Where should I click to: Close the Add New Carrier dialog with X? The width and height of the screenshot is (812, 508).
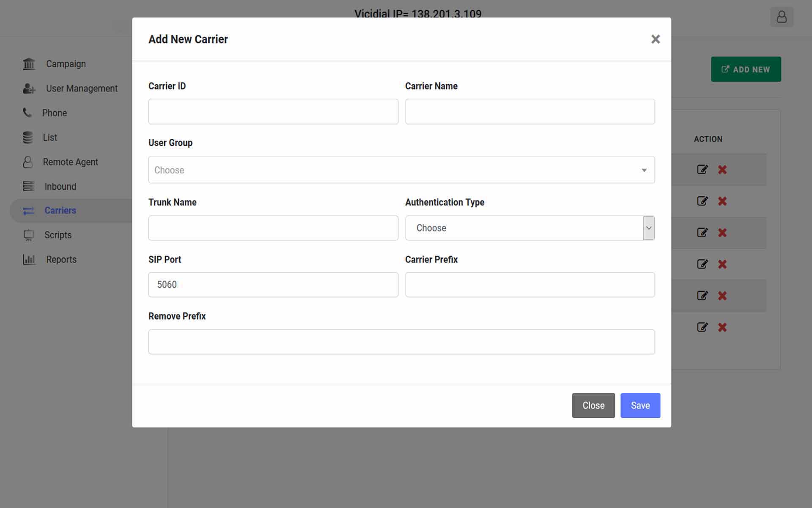pos(655,39)
